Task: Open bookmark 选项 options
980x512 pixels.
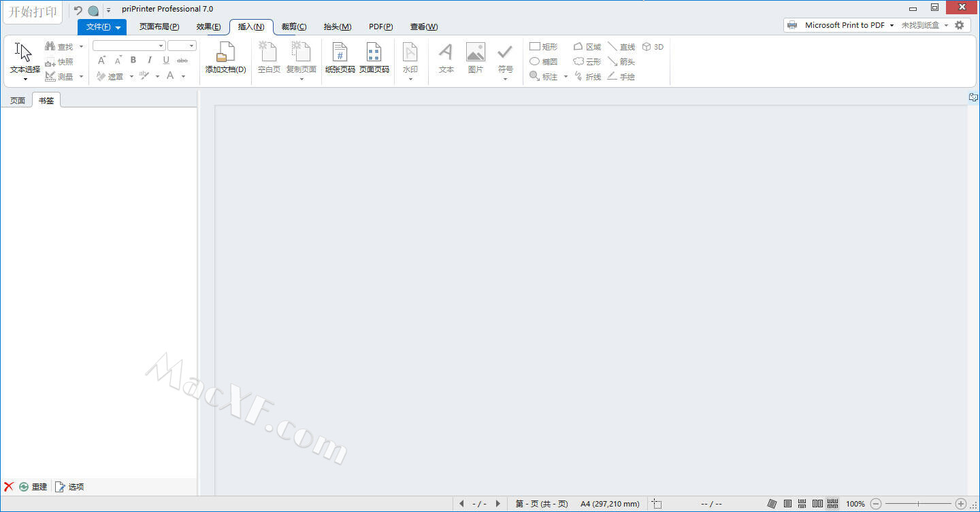Action: 69,487
